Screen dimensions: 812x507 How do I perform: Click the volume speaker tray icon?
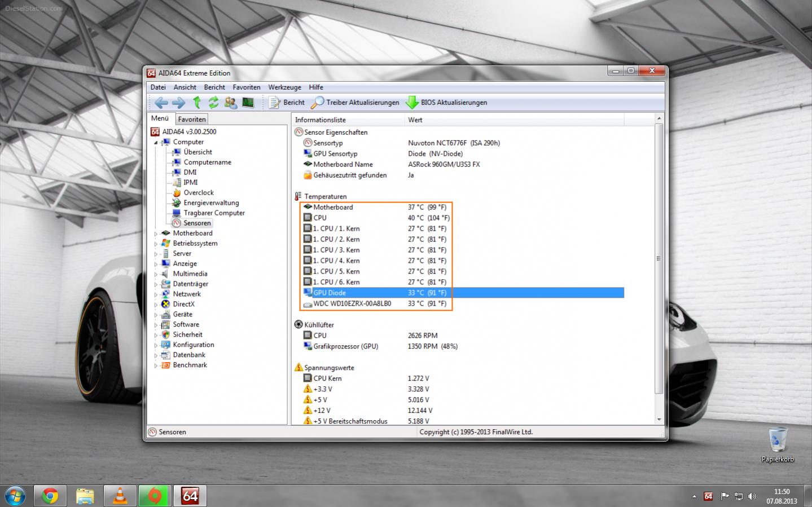click(x=752, y=496)
